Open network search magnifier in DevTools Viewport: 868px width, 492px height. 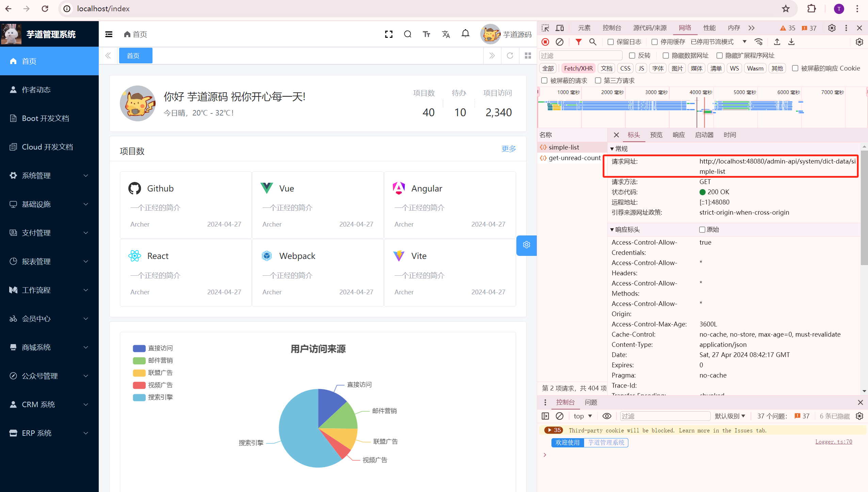[593, 42]
